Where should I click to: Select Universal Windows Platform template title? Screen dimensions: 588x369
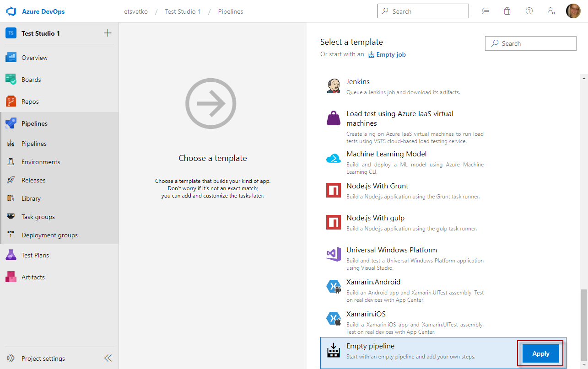click(x=392, y=250)
